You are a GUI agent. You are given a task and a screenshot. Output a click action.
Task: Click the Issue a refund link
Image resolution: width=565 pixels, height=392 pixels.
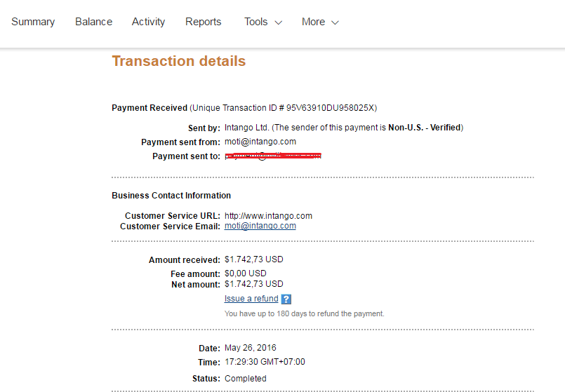[251, 299]
